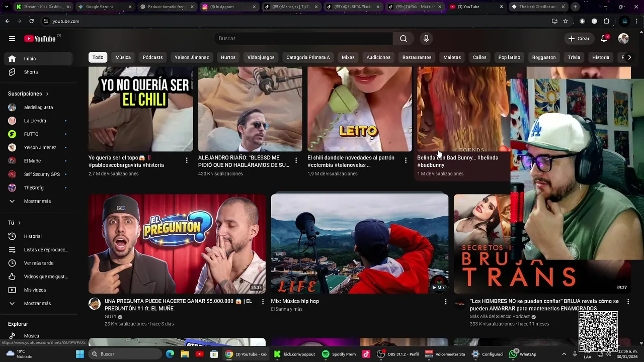Image resolution: width=644 pixels, height=362 pixels.
Task: Open Más Allá del Silencio Podcast channel name
Action: 500,317
